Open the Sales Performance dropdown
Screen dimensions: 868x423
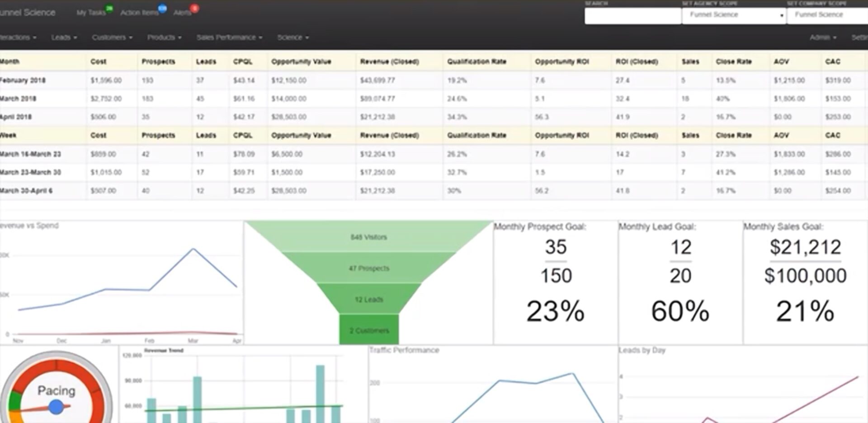[228, 38]
